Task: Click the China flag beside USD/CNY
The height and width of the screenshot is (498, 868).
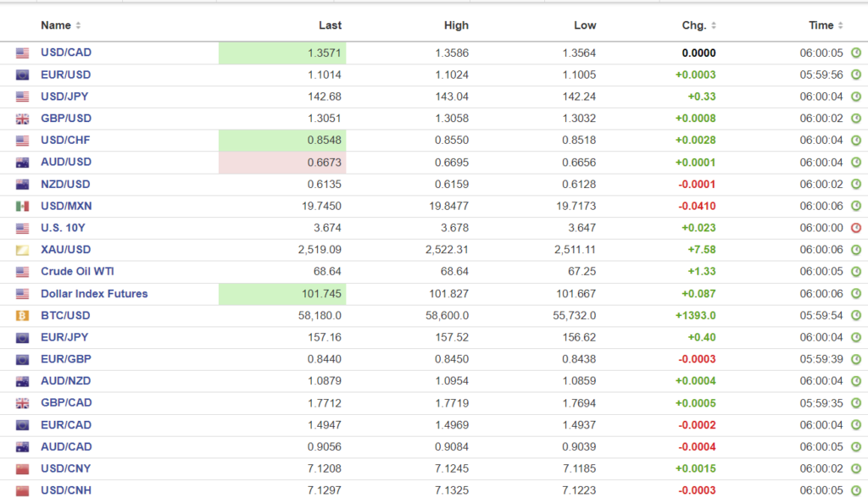Action: pyautogui.click(x=23, y=469)
